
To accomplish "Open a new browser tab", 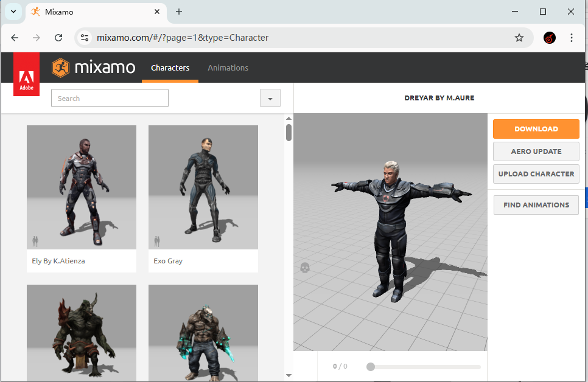I will pos(179,12).
